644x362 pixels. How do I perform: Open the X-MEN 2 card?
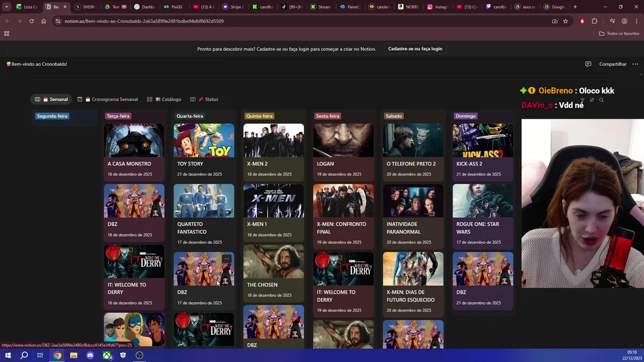(274, 152)
